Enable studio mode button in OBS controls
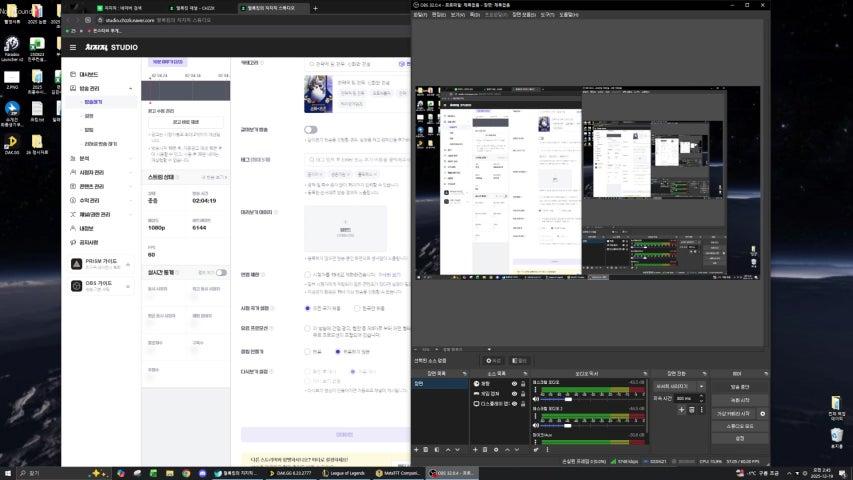Viewport: 853px width, 480px height. pyautogui.click(x=739, y=426)
